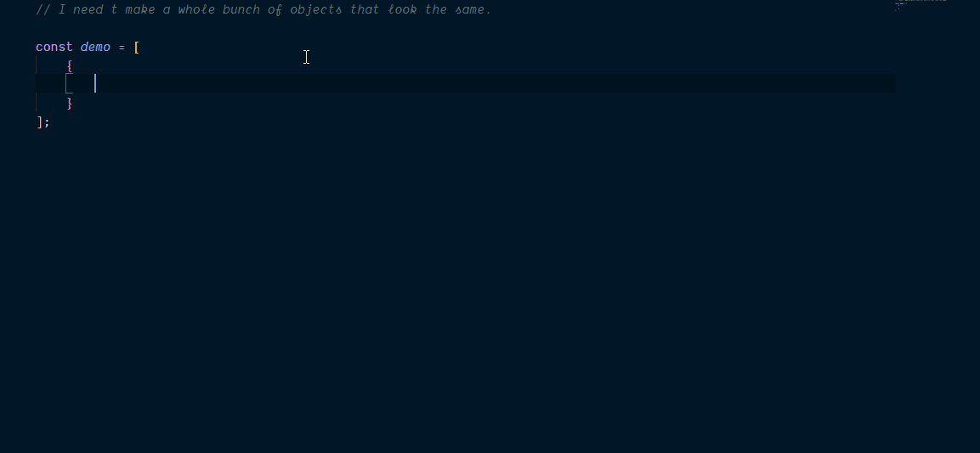Click the word "look" in the comment
Image resolution: width=980 pixels, height=453 pixels.
pyautogui.click(x=403, y=10)
